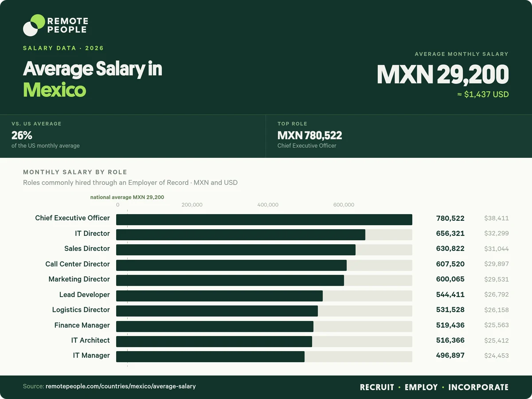Click the IT Director salary bar
Viewport: 532px width, 399px height.
(241, 235)
